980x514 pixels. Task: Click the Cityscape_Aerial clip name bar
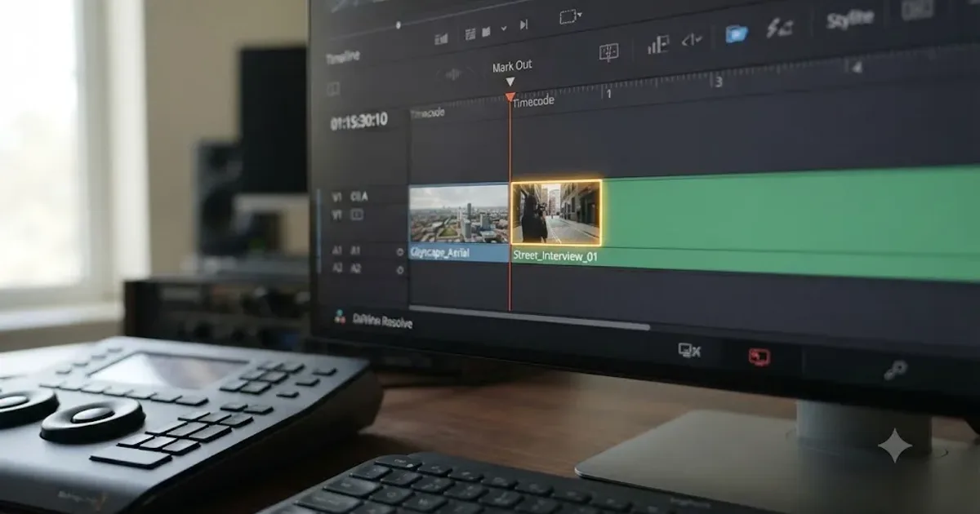(x=458, y=253)
